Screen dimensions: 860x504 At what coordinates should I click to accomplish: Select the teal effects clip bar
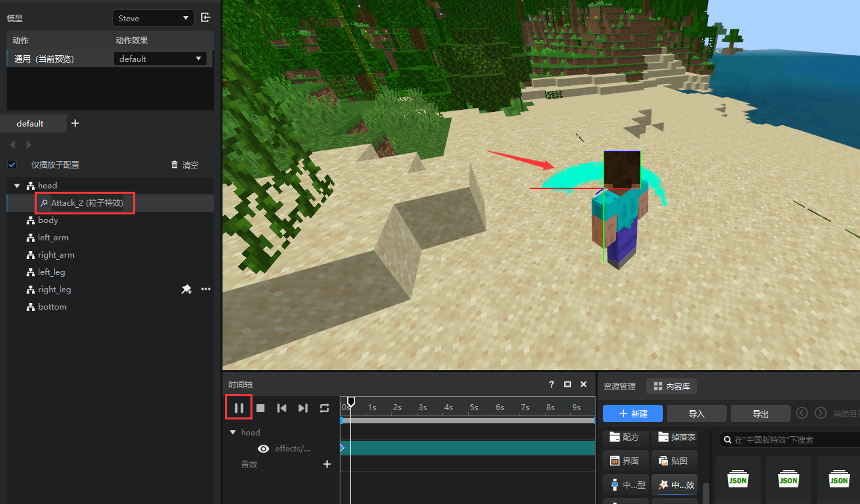coord(468,448)
